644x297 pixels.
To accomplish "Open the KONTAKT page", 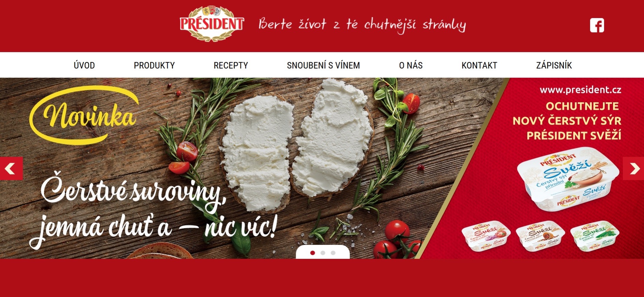I will [479, 65].
